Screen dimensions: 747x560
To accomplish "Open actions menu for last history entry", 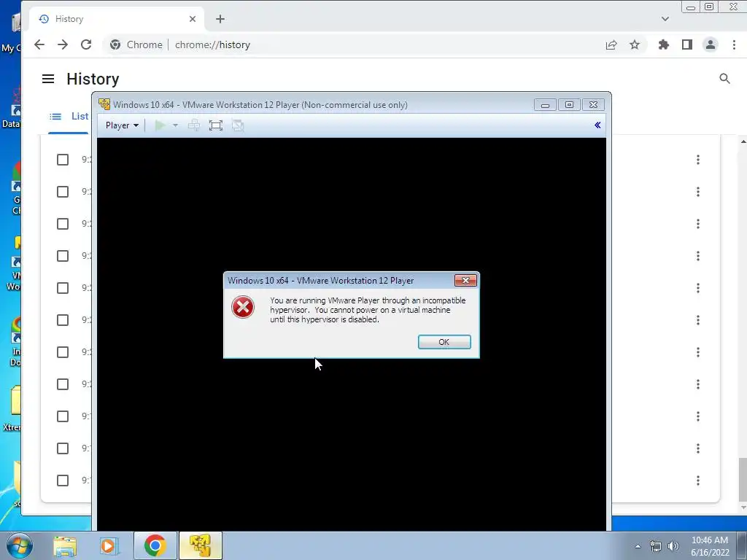I will 698,481.
